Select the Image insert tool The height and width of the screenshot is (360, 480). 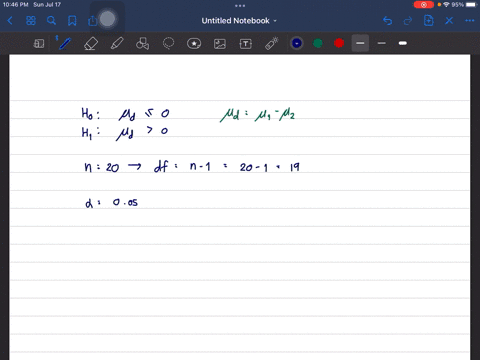pyautogui.click(x=220, y=44)
